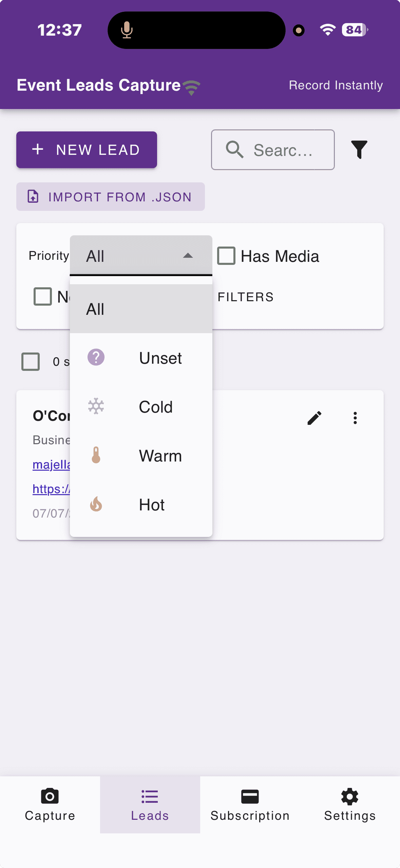Enable the Has Media checkbox
400x868 pixels.
226,256
